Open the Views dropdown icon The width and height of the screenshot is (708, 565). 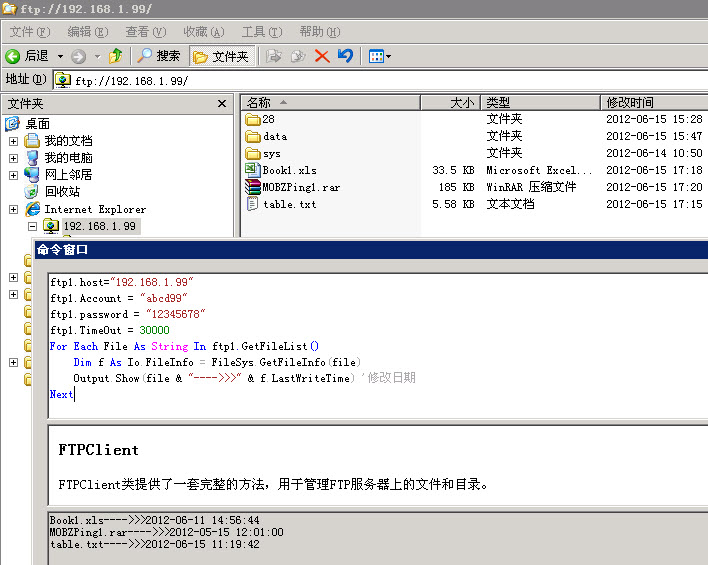[379, 56]
